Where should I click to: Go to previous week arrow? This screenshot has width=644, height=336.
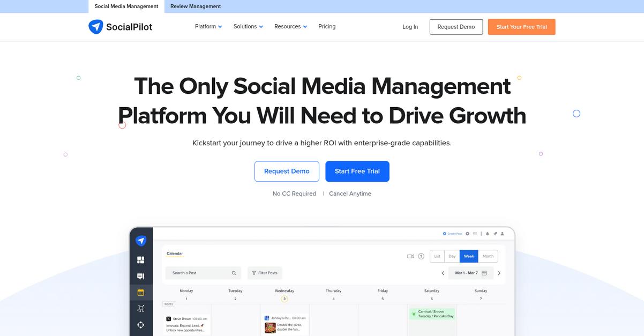(443, 273)
